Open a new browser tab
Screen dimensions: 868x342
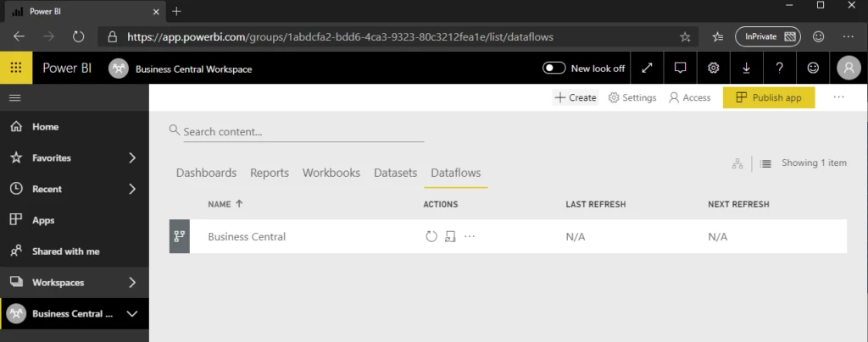[176, 11]
